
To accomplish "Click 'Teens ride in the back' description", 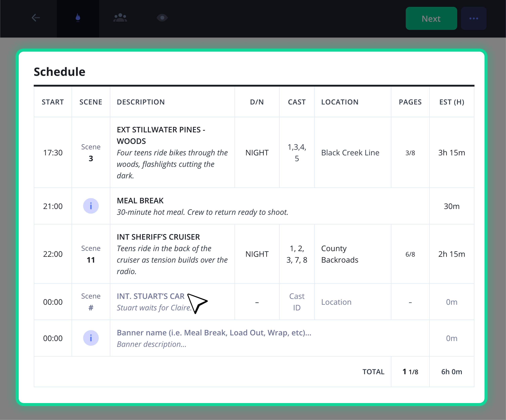I will tap(172, 260).
